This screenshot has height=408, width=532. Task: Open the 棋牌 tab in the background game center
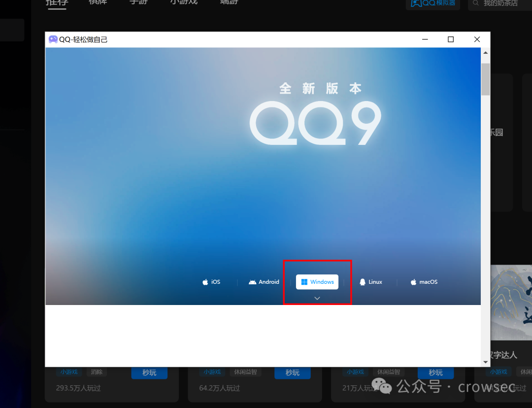[x=98, y=2]
